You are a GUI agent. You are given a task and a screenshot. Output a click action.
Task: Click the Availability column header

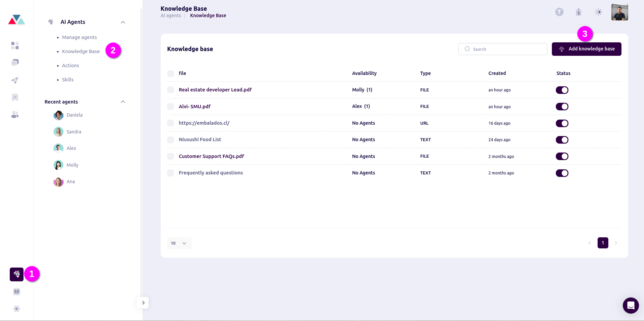(x=364, y=73)
